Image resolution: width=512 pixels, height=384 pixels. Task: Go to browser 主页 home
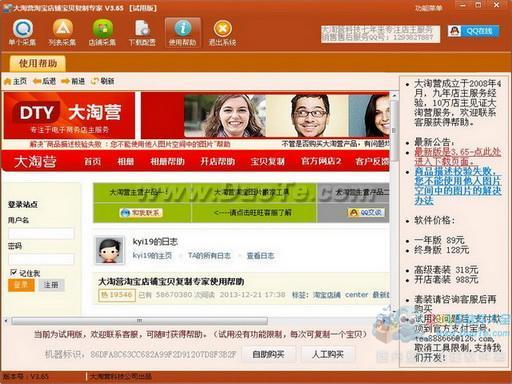(16, 81)
